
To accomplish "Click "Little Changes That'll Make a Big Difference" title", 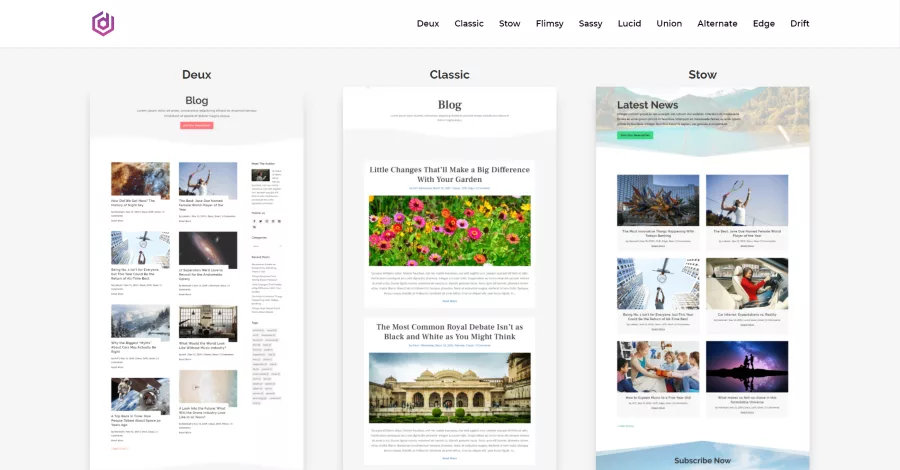I will pyautogui.click(x=449, y=174).
